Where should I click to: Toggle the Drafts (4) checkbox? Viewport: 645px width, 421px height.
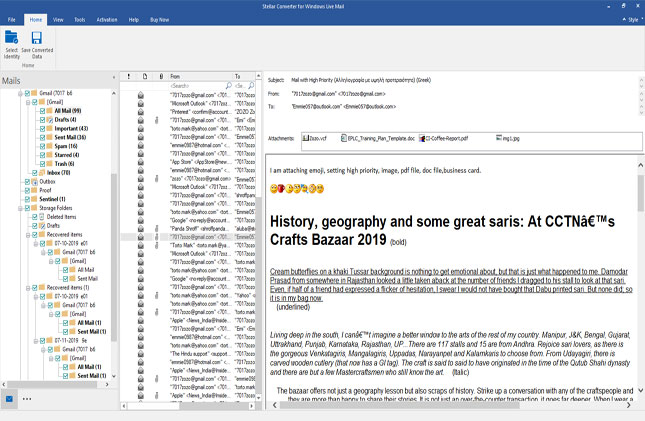(x=42, y=120)
